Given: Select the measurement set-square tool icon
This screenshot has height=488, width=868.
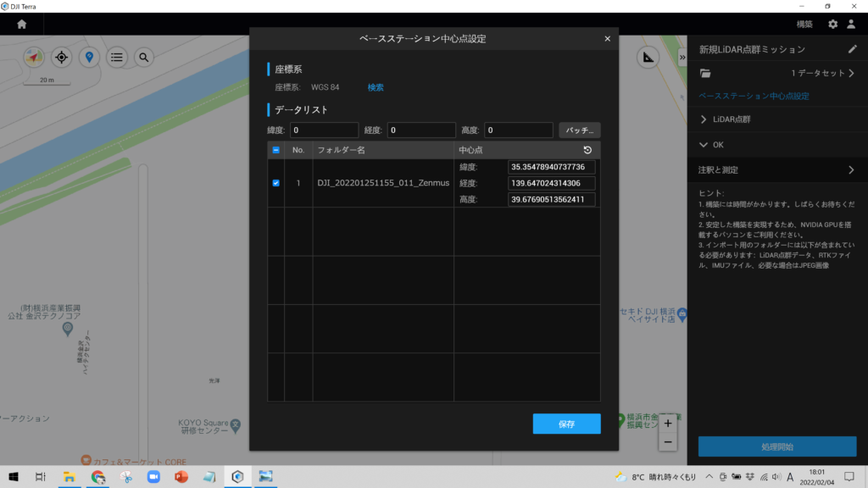Looking at the screenshot, I should point(648,58).
